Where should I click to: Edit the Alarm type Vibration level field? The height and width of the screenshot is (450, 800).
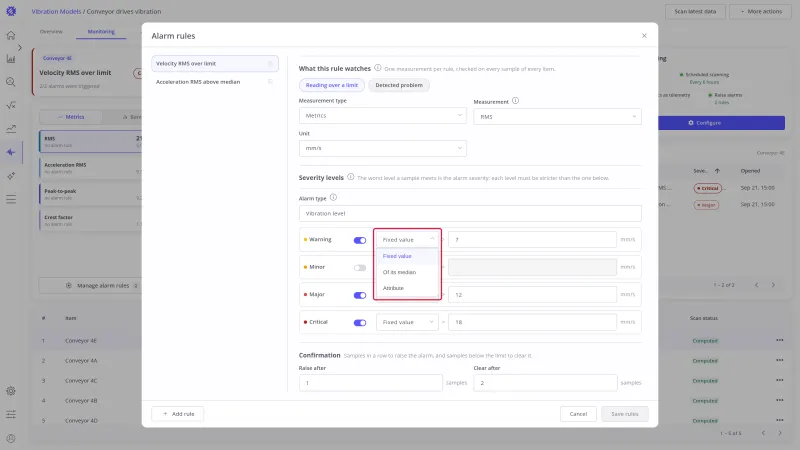[x=470, y=213]
